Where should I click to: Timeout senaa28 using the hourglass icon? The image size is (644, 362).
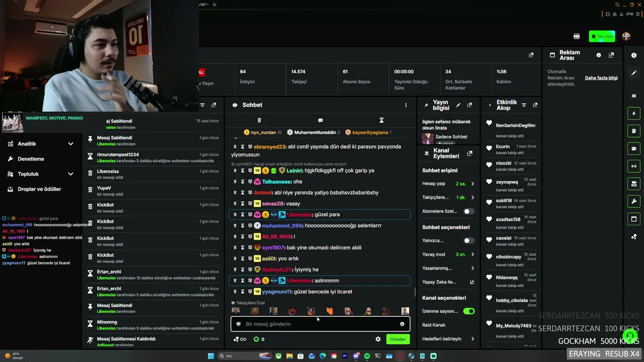click(x=243, y=204)
